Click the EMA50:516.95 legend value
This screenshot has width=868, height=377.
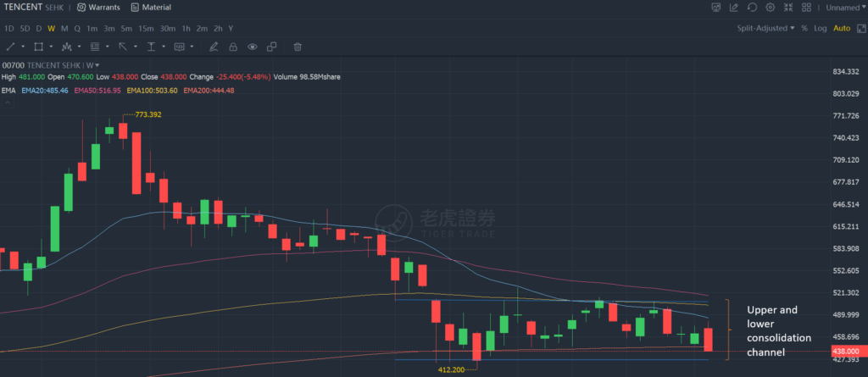point(97,91)
